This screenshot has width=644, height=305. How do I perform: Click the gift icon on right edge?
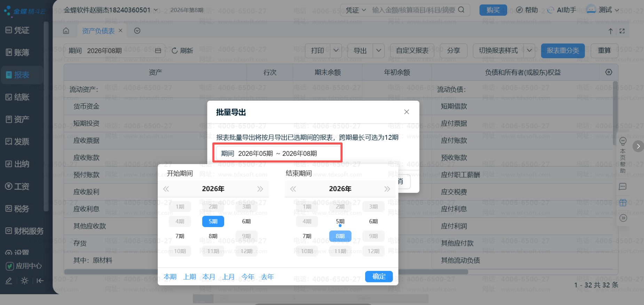[623, 202]
